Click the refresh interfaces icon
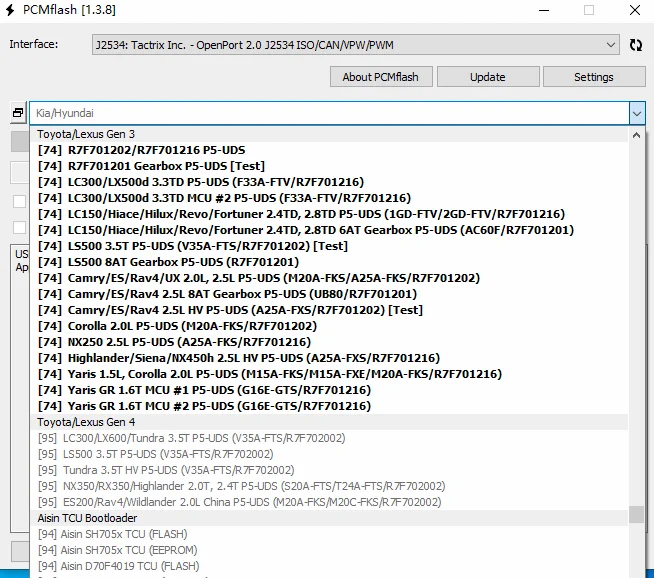Screen dimensions: 654x578 (x=636, y=45)
